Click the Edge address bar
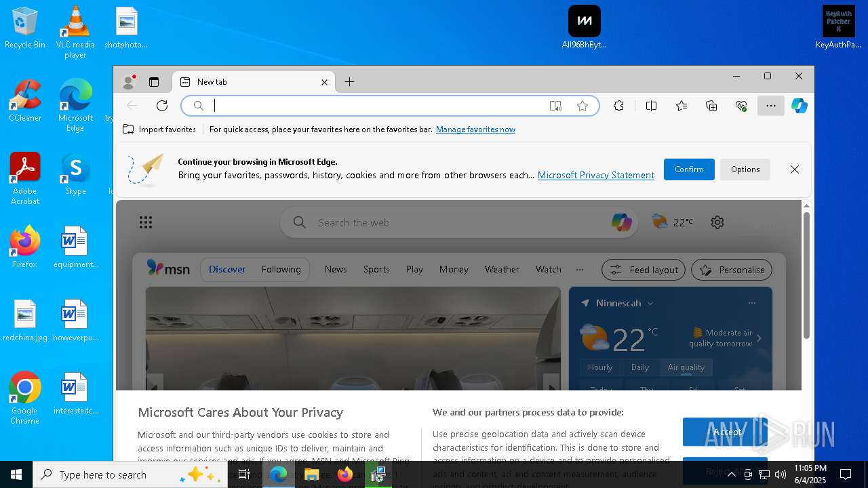Viewport: 868px width, 488px height. click(x=390, y=106)
